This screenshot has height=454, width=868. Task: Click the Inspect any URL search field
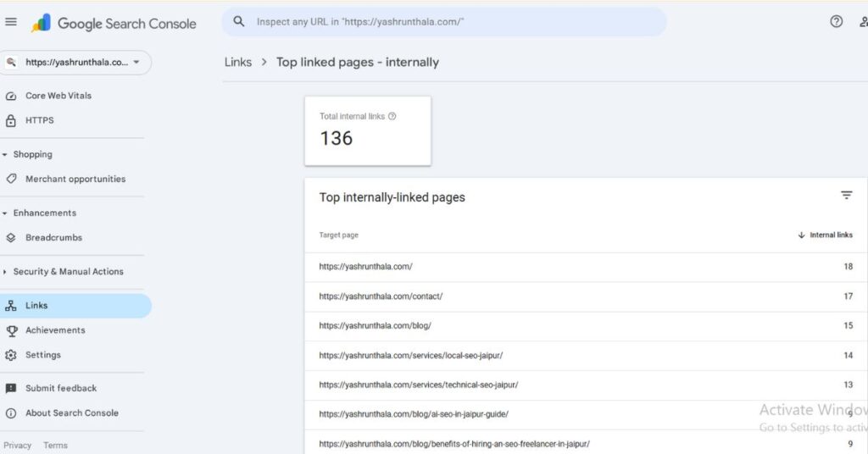point(444,21)
